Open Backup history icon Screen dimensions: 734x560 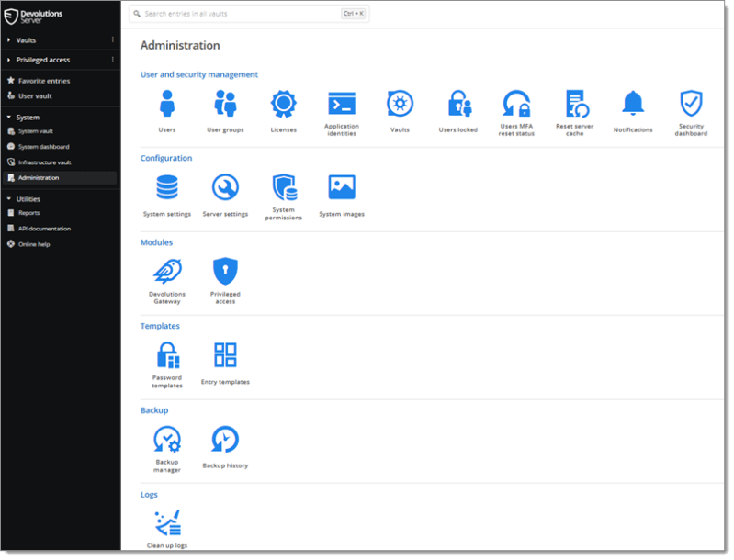225,440
